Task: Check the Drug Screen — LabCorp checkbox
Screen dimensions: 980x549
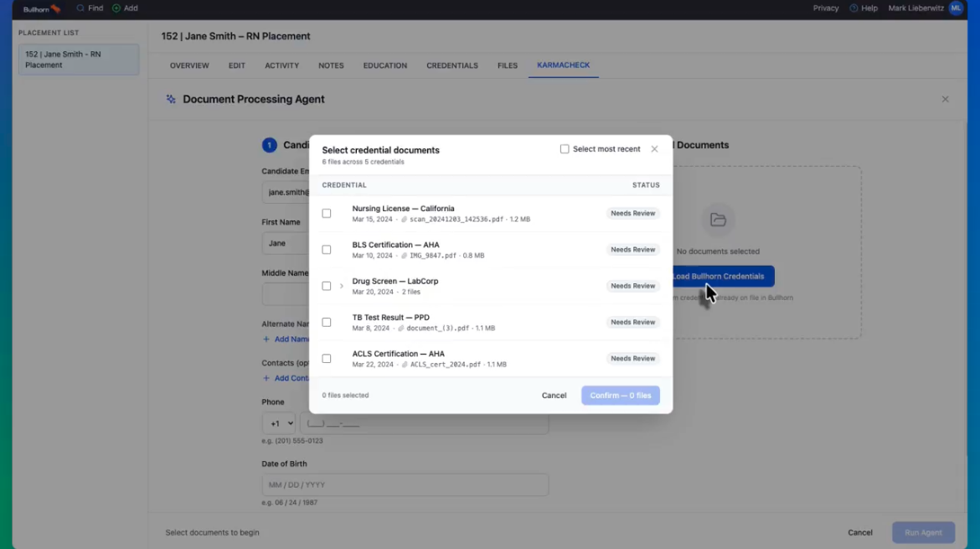Action: [x=327, y=286]
